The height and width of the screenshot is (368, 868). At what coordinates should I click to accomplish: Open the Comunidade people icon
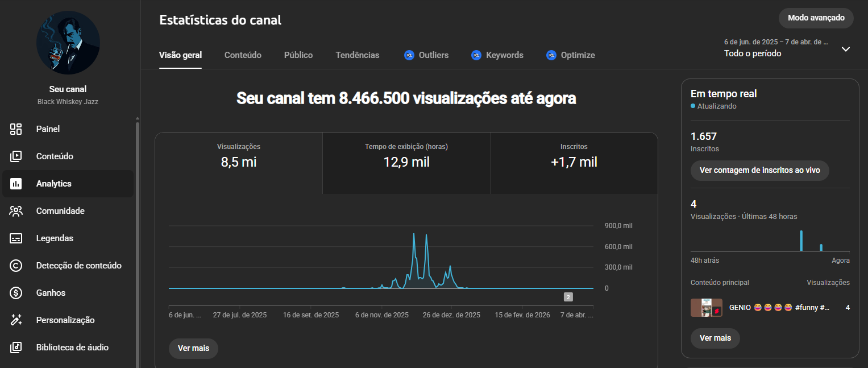(x=16, y=211)
